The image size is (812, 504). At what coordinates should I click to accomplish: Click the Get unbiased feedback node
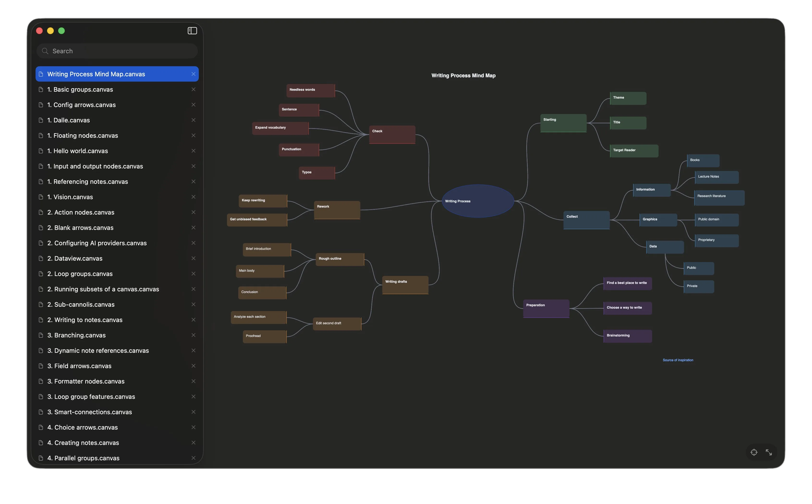(x=257, y=220)
